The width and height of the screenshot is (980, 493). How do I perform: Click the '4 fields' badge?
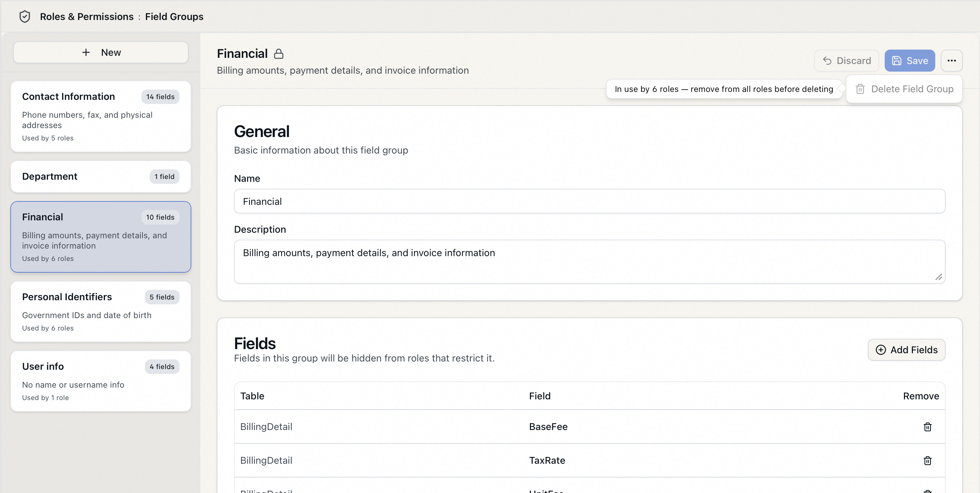coord(162,367)
